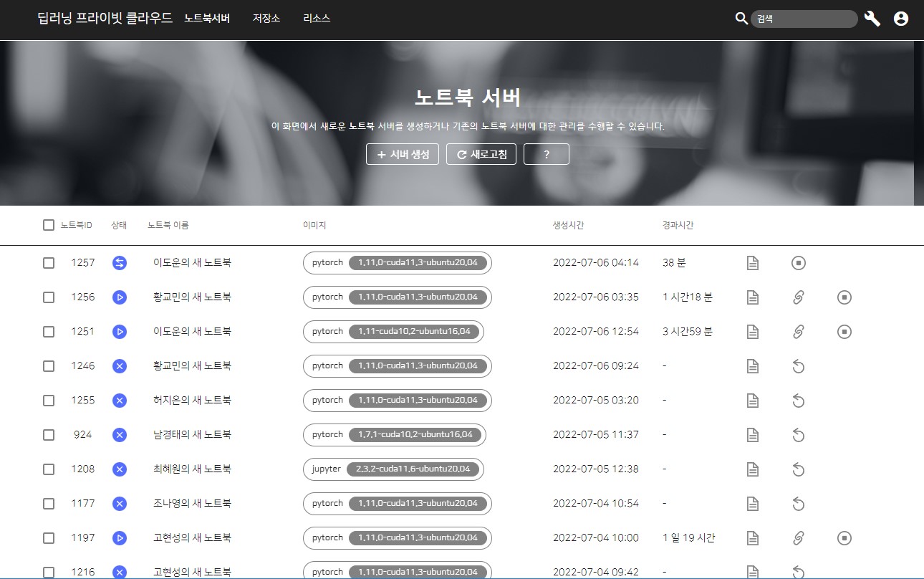
Task: Check the box for notebook 1257
Action: [49, 263]
